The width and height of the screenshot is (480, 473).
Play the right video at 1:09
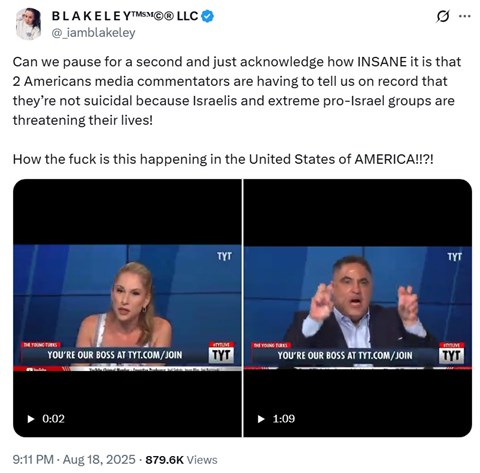click(x=261, y=419)
